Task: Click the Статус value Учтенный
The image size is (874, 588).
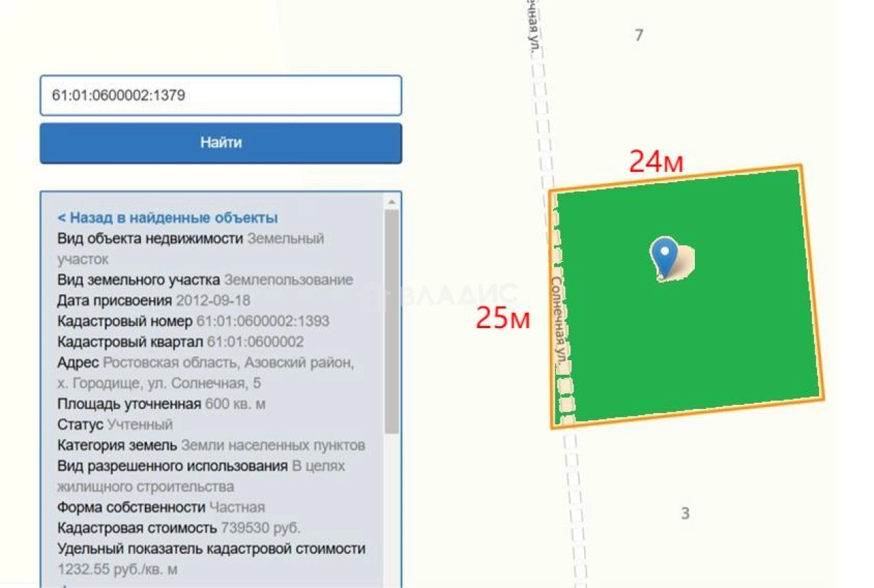Action: 139,424
